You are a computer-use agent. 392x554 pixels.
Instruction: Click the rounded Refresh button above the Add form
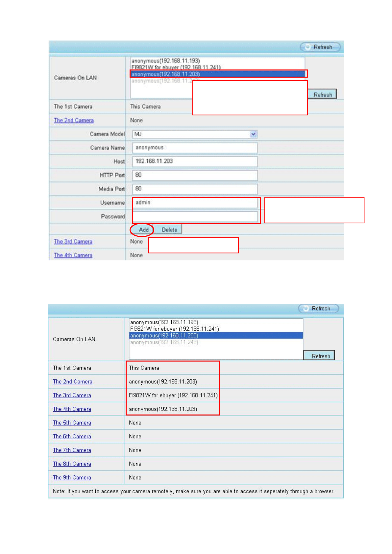pyautogui.click(x=320, y=47)
